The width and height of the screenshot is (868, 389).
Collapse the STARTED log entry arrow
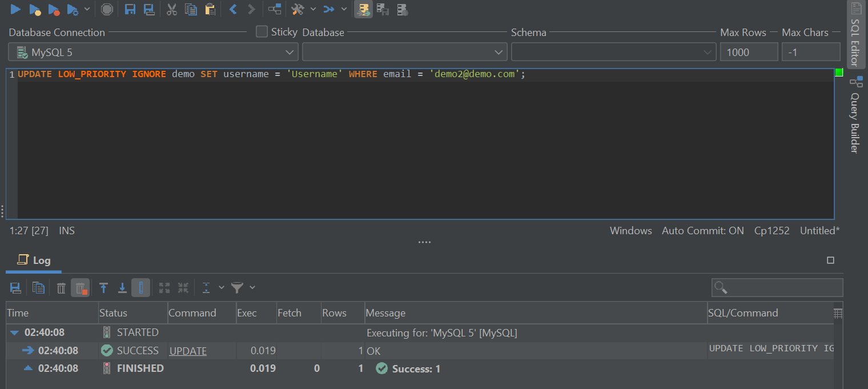click(x=14, y=332)
